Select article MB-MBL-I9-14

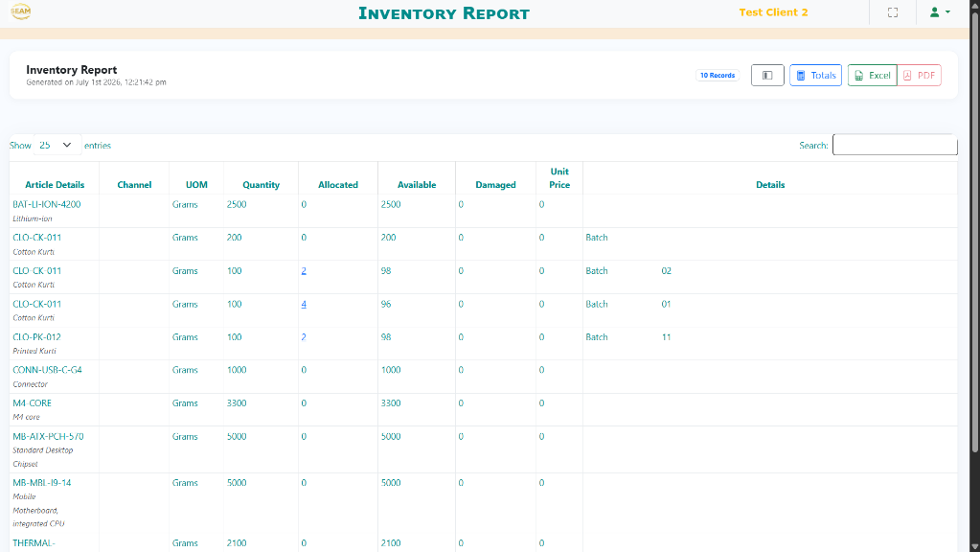point(42,483)
